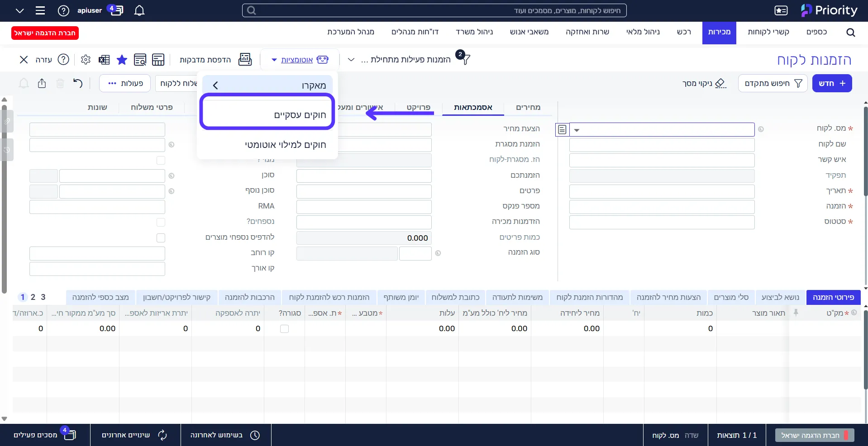The image size is (868, 446).
Task: Switch to נושא לביצוע sub-form tab
Action: [x=780, y=297]
